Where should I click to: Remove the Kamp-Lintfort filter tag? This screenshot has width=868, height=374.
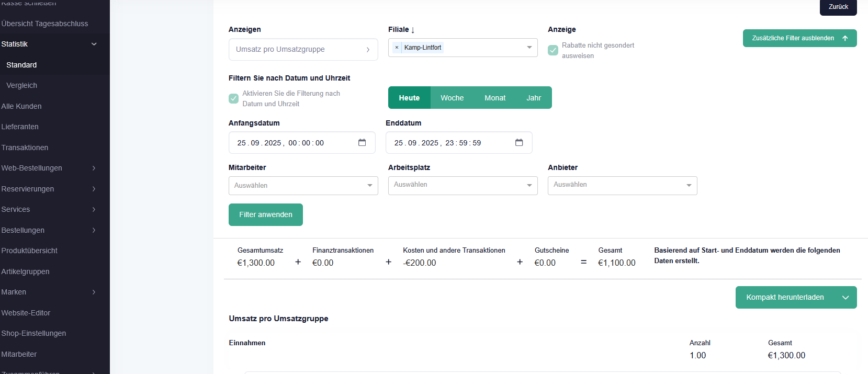[x=397, y=48]
